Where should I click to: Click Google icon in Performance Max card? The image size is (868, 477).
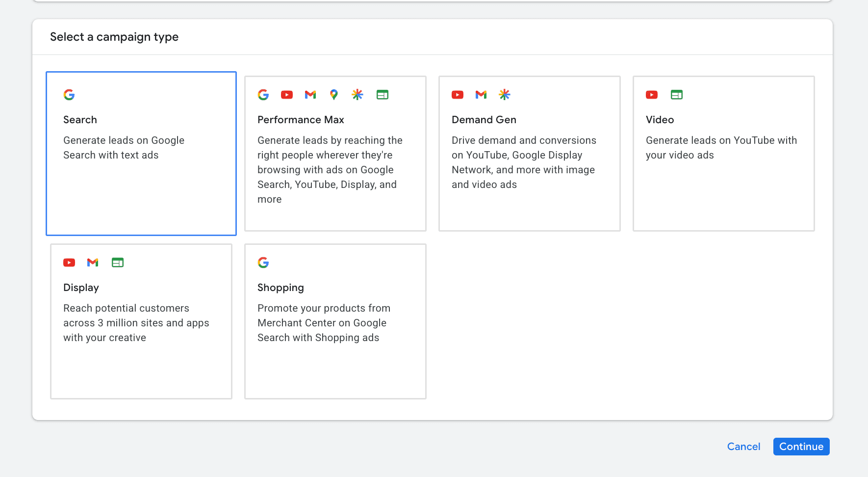263,95
